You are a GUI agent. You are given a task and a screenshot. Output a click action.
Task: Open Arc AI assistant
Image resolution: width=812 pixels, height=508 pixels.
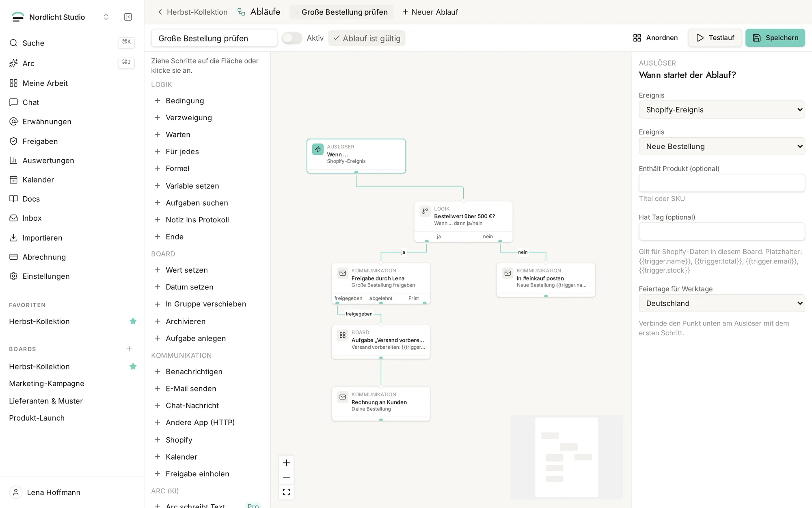[72, 63]
